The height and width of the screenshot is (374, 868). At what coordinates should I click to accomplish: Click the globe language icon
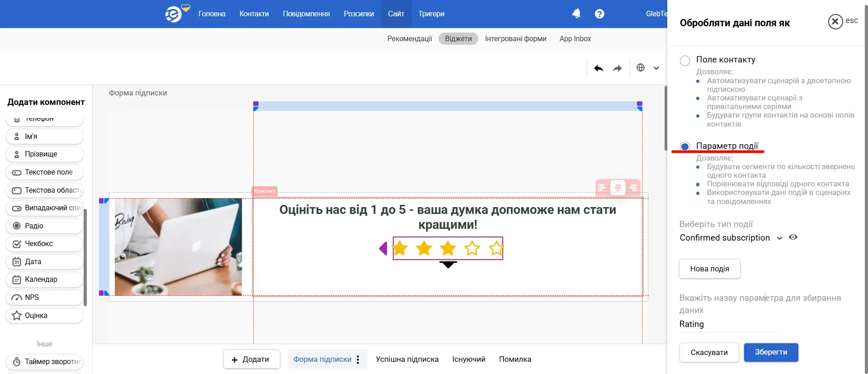[x=641, y=67]
